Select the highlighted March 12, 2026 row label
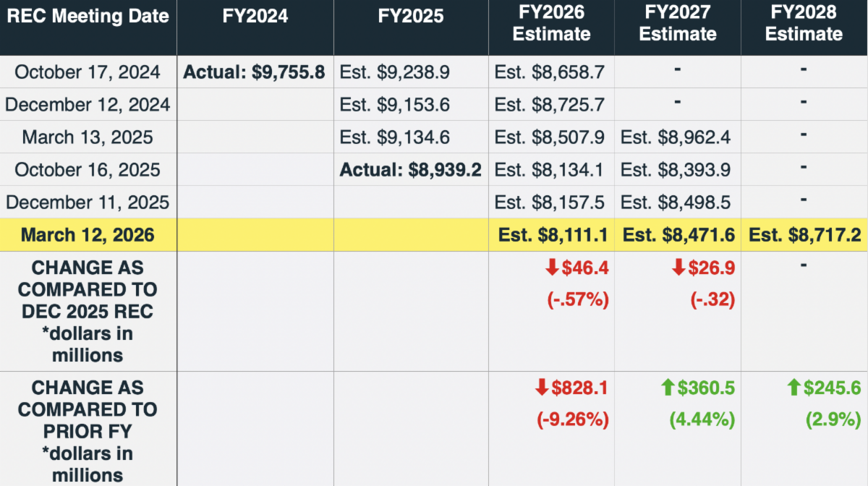 [88, 235]
